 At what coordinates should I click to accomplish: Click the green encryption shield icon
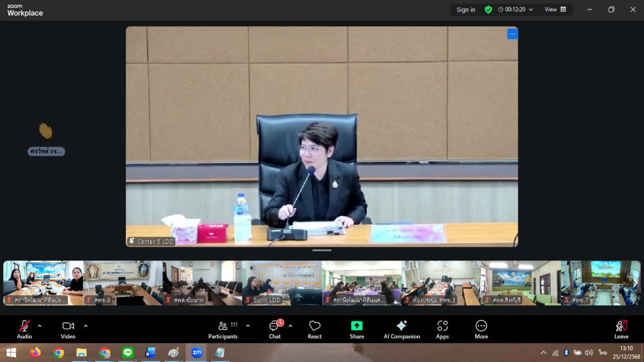pos(488,10)
